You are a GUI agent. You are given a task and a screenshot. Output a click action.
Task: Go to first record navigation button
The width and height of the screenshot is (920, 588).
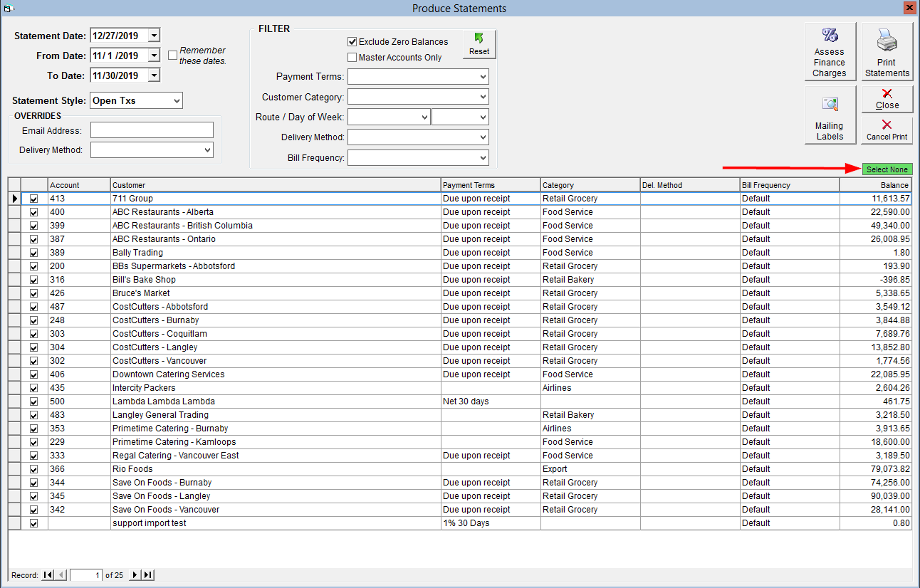[x=48, y=575]
